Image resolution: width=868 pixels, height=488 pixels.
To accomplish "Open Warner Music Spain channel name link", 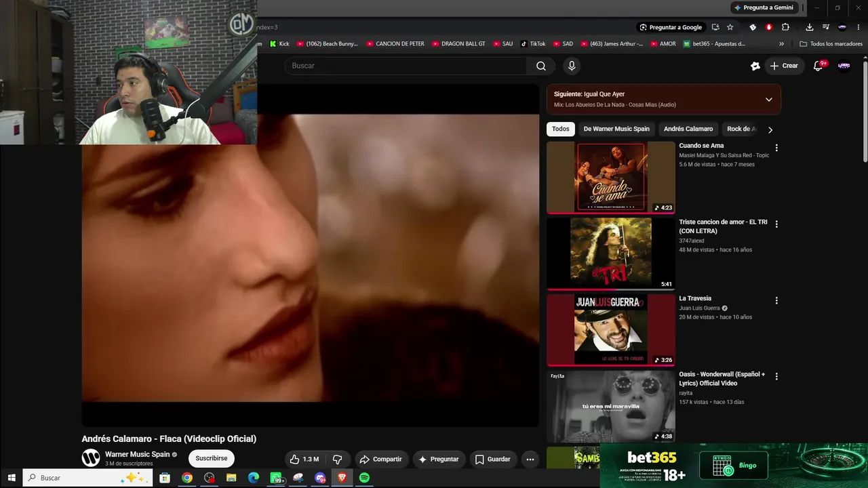I will (138, 454).
